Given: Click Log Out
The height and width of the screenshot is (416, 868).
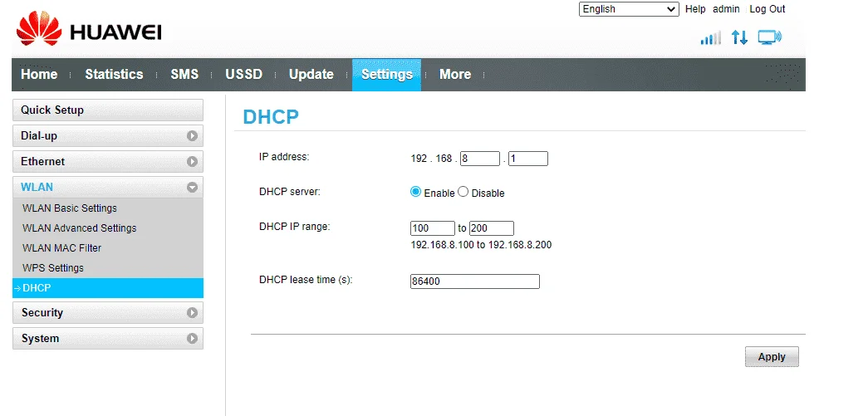Looking at the screenshot, I should click(x=767, y=9).
